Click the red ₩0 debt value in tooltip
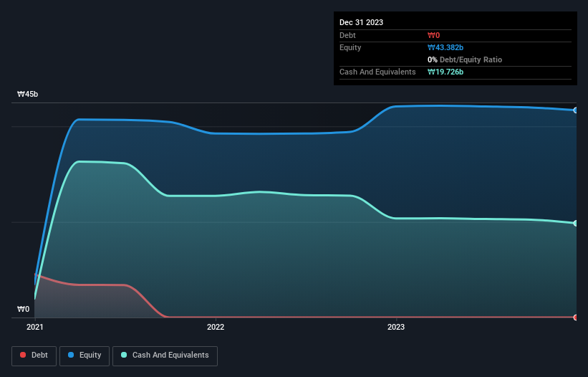Viewport: 588px width, 377px height. (x=433, y=35)
